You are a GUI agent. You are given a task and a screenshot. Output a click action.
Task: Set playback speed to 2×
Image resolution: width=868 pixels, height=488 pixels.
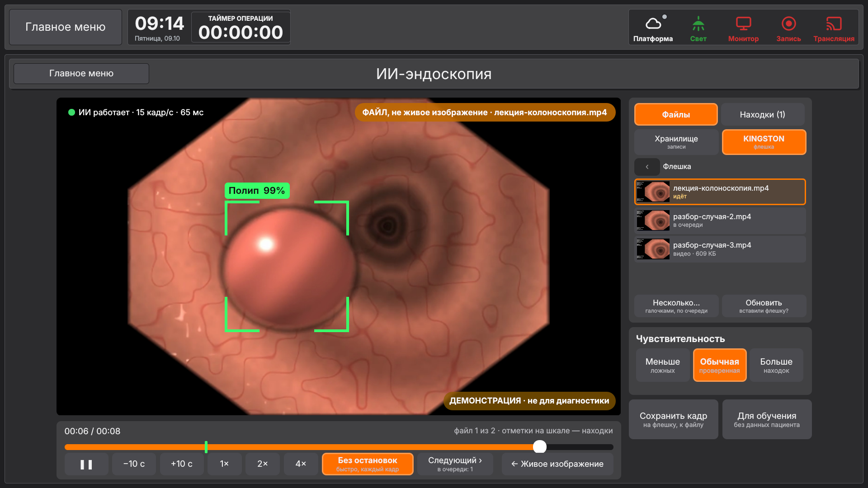pyautogui.click(x=263, y=464)
